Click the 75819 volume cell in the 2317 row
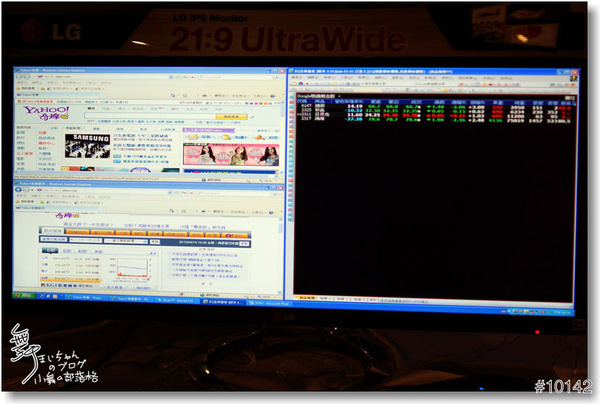Image resolution: width=600 pixels, height=404 pixels. pyautogui.click(x=517, y=120)
